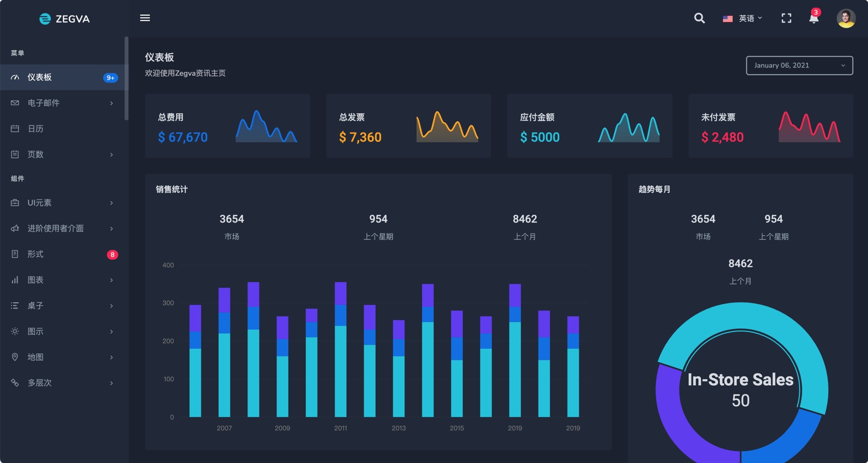Screen dimensions: 868x463
Task: Expand the 图表 chevron
Action: pyautogui.click(x=112, y=280)
